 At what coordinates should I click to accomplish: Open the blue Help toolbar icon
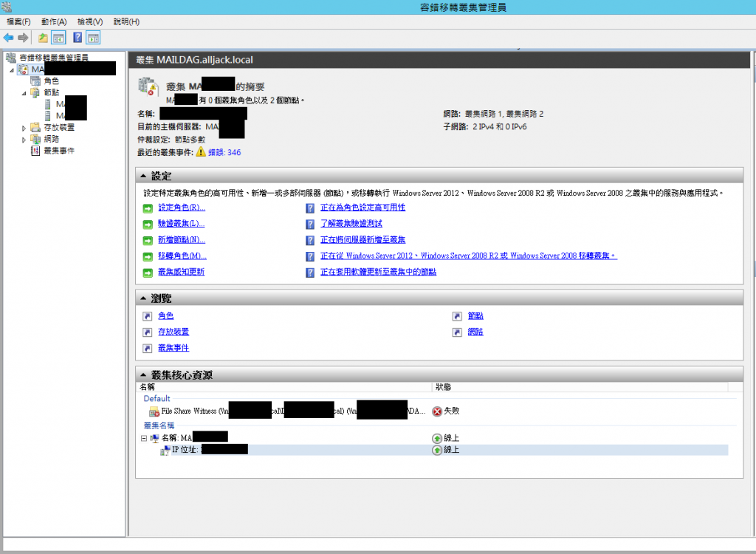[x=78, y=38]
